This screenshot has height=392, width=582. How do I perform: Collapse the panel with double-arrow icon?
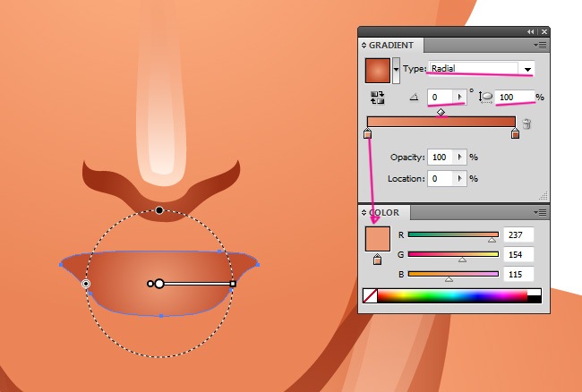(531, 32)
